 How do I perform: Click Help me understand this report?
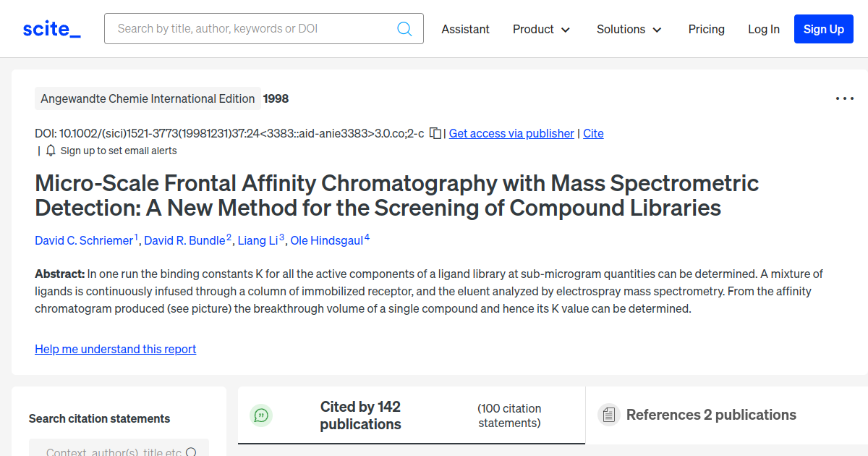point(115,349)
